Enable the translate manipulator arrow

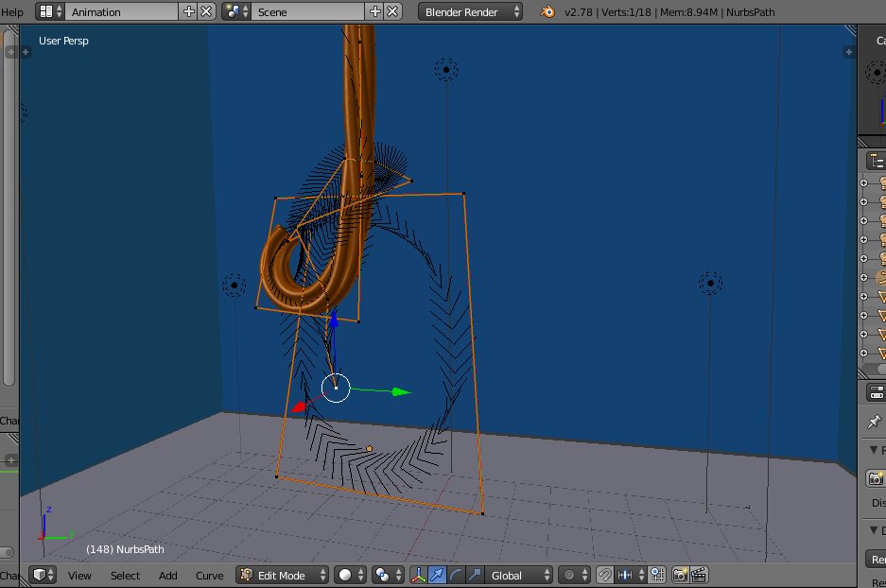click(437, 575)
